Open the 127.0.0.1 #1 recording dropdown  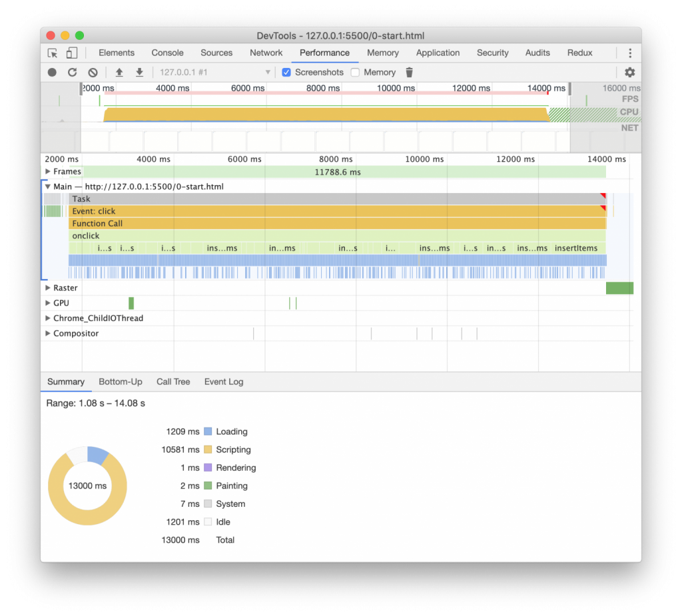(x=215, y=72)
